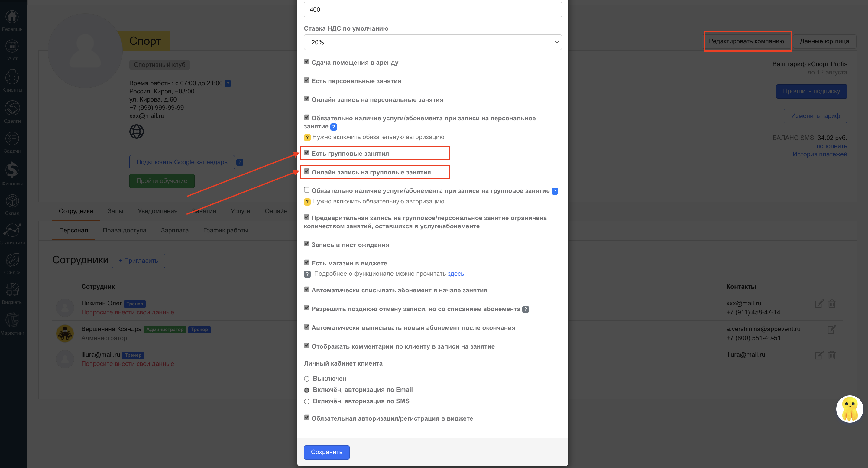The height and width of the screenshot is (468, 868).
Task: Open the yellow octopus chat helper
Action: tap(849, 408)
